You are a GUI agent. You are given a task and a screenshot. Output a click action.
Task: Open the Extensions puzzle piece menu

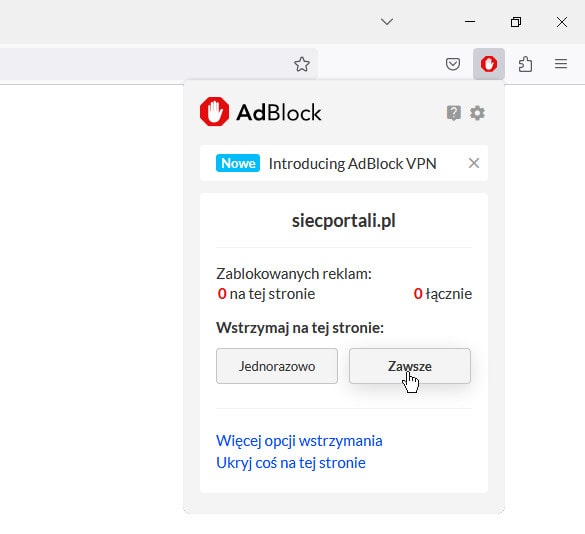click(x=525, y=64)
